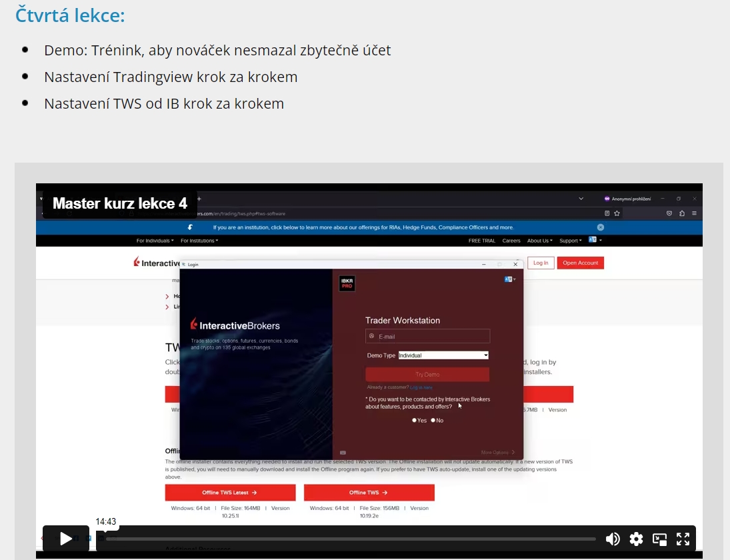This screenshot has height=560, width=730.
Task: Follow the 'Log in here' link
Action: [421, 387]
